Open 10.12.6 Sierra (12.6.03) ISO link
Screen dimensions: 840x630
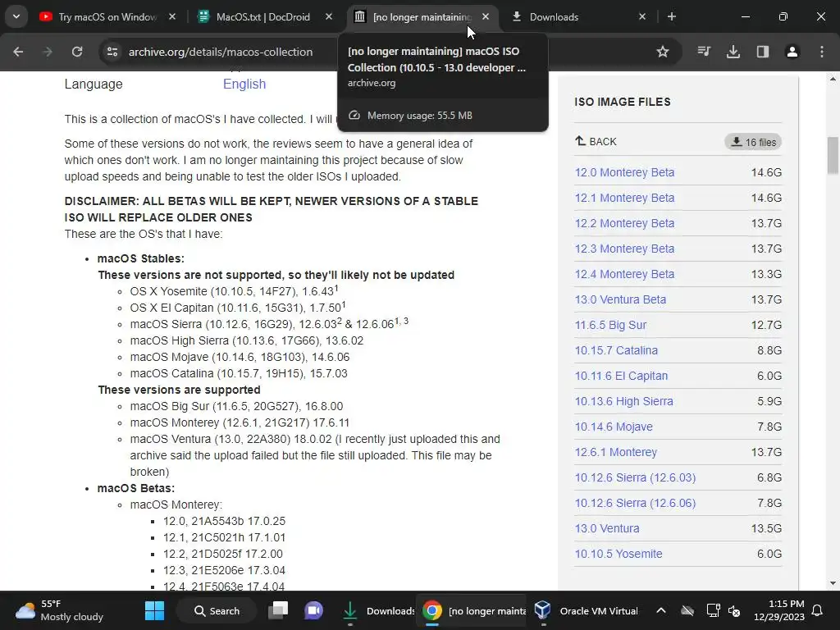click(635, 478)
